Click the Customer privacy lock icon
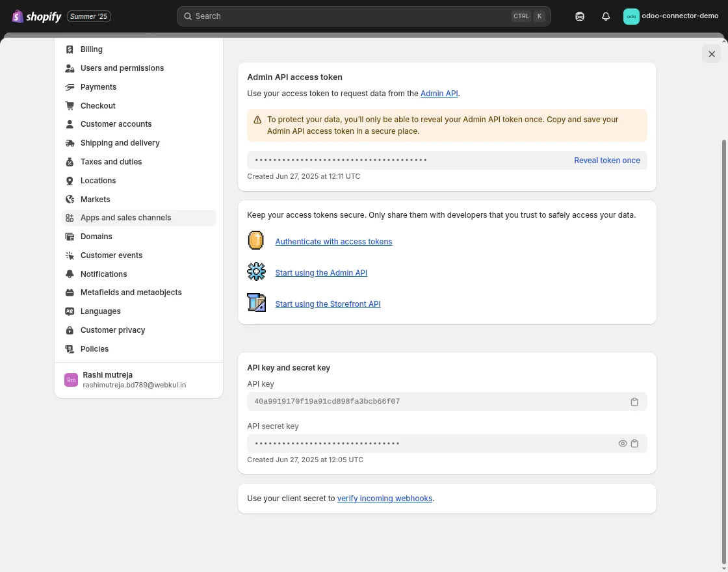Viewport: 728px width, 572px height. 70,330
